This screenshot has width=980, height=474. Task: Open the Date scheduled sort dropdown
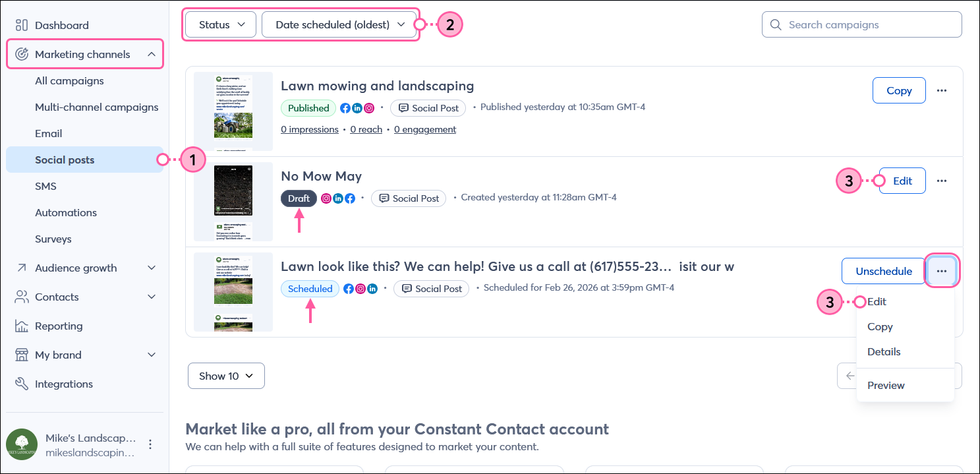(x=340, y=24)
